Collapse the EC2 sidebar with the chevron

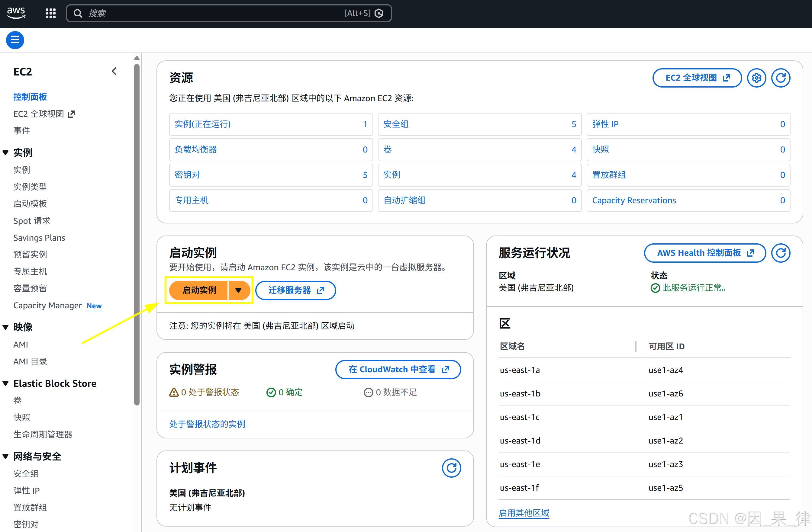[114, 71]
